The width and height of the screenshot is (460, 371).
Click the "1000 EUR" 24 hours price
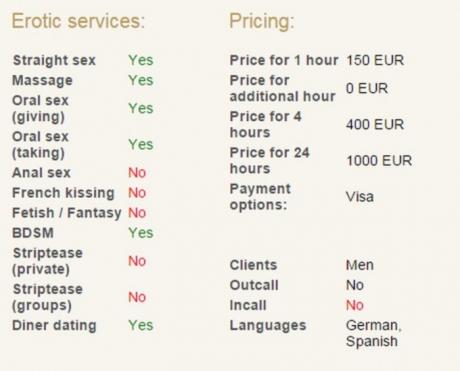[x=379, y=161]
